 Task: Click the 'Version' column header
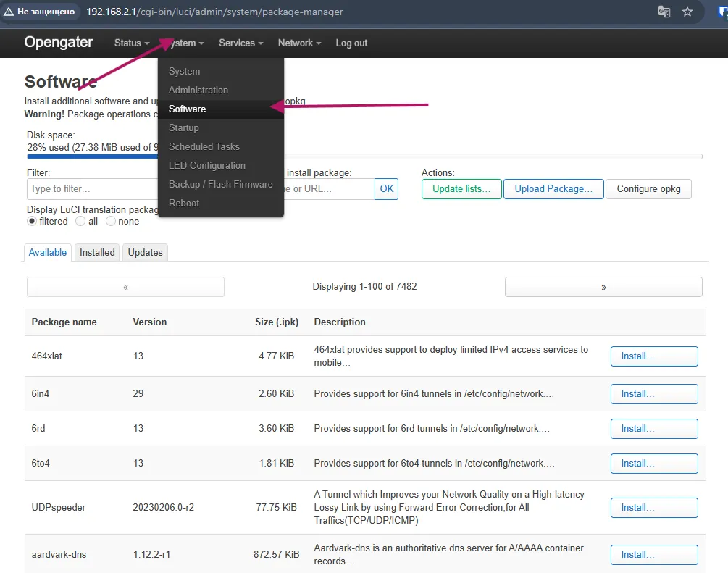point(149,322)
